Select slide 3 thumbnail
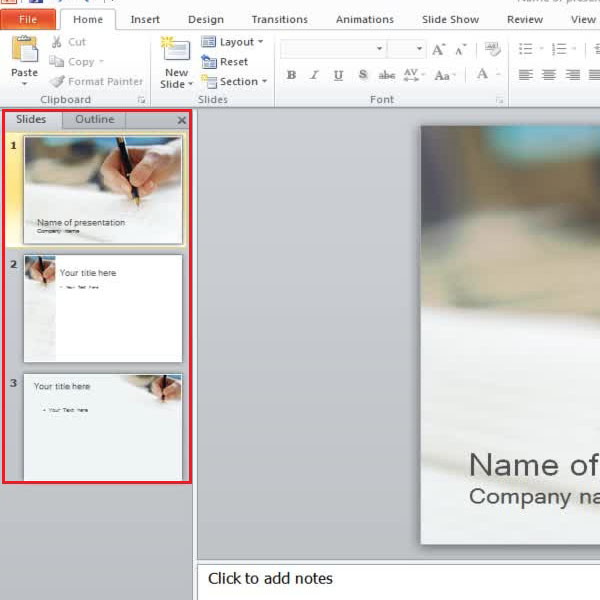This screenshot has height=600, width=600. click(103, 427)
